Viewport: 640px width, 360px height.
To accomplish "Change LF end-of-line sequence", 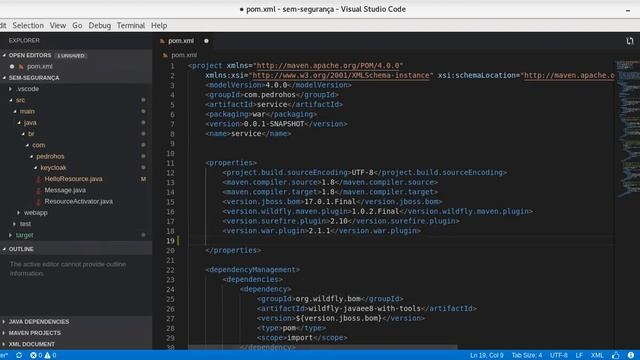I will pyautogui.click(x=579, y=355).
